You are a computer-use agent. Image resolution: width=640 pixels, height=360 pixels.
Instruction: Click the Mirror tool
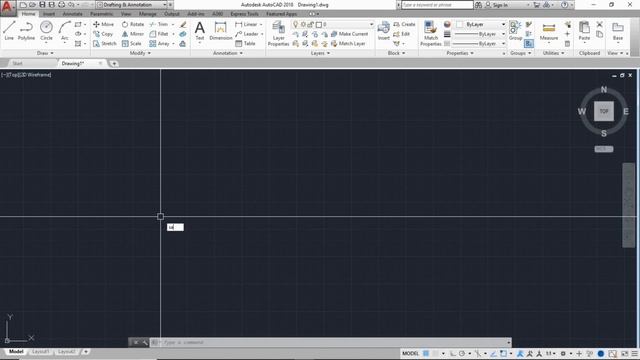pyautogui.click(x=133, y=34)
